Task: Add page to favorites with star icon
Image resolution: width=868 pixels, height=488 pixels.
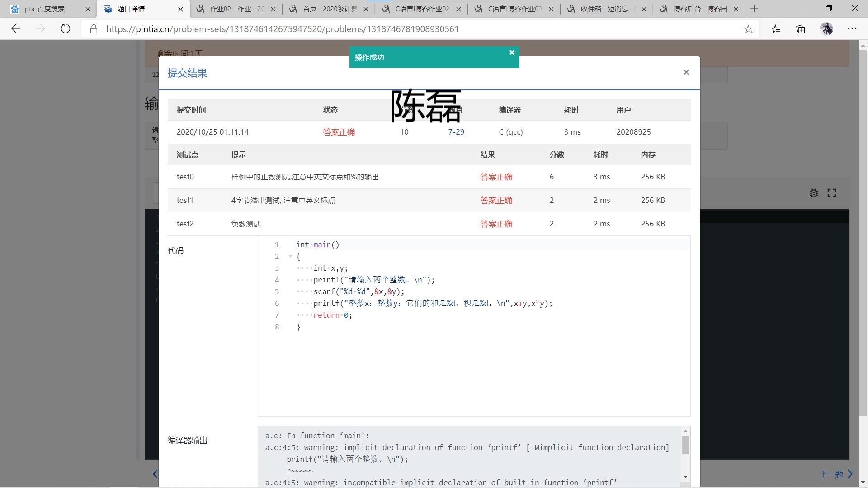Action: [748, 29]
